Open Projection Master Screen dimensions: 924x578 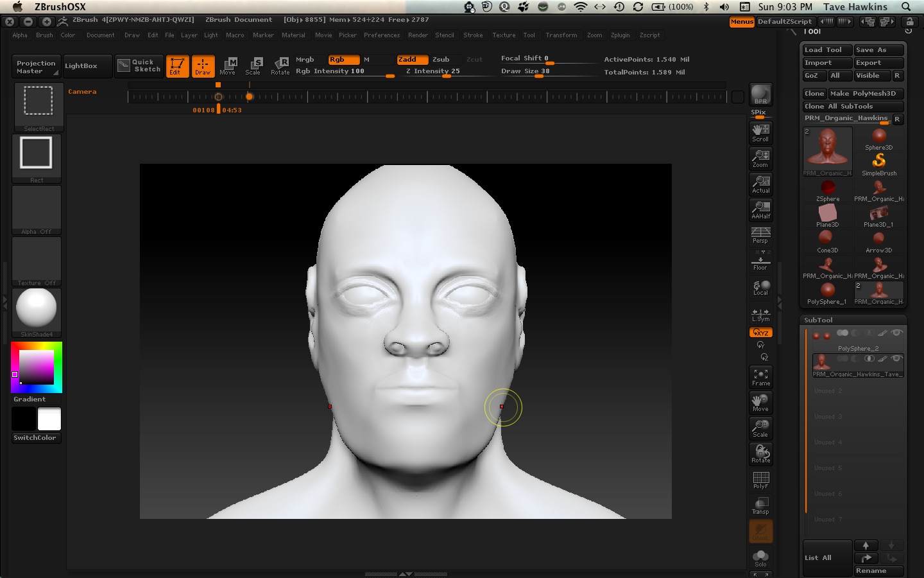[x=35, y=66]
